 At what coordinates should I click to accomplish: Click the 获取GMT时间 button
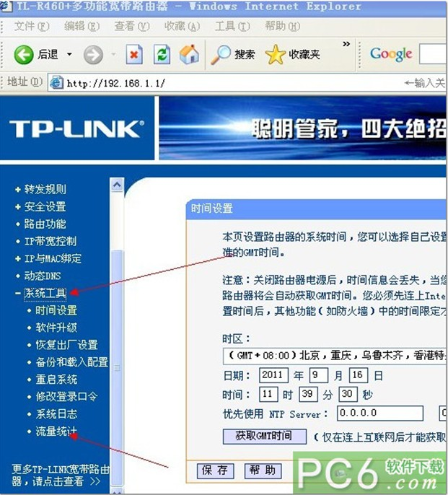[x=264, y=436]
